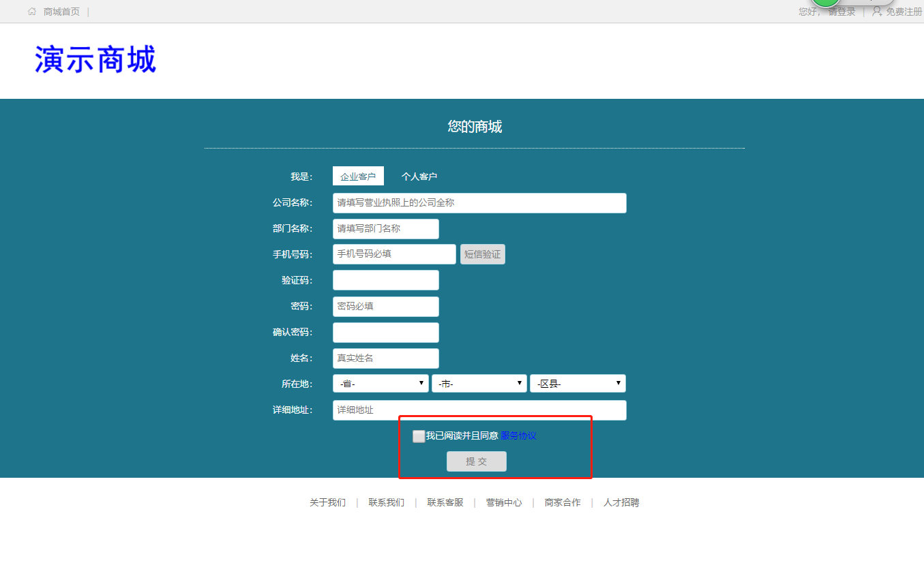The width and height of the screenshot is (924, 580).
Task: Click the user icon before 免费注册
Action: coord(877,12)
